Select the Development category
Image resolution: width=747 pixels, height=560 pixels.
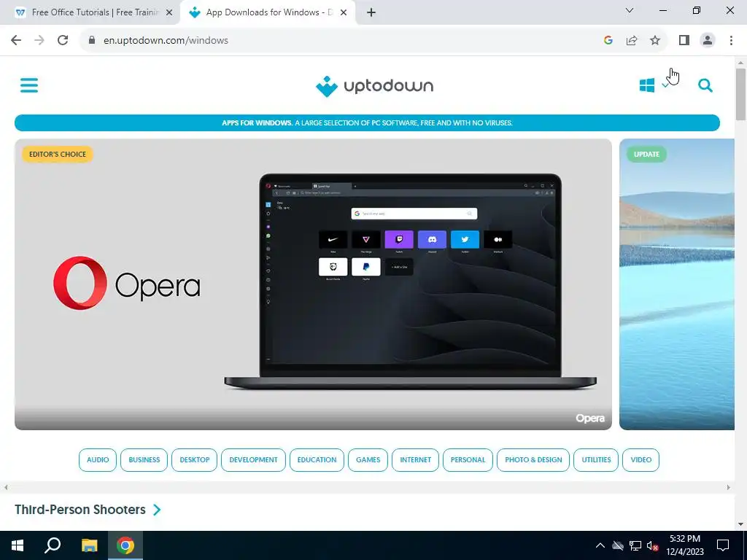tap(253, 460)
